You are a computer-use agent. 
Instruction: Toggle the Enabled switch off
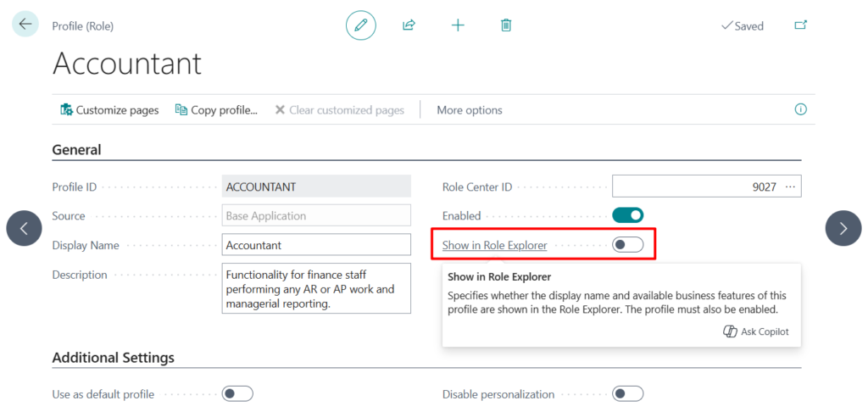click(x=627, y=215)
